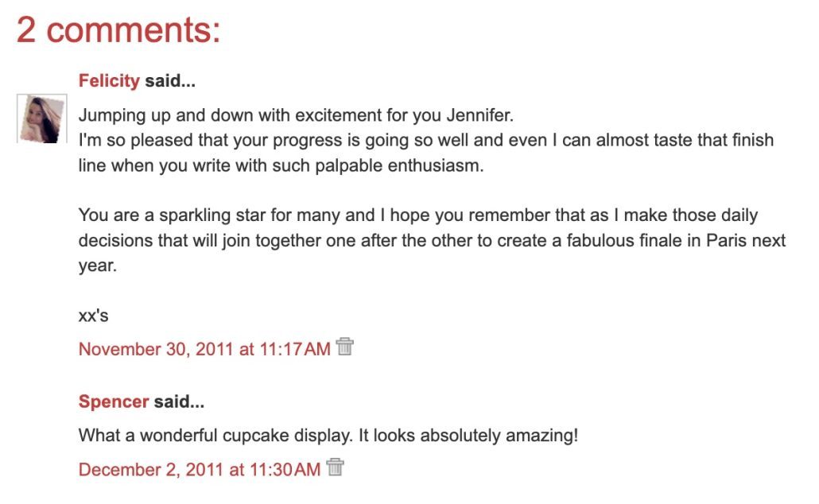Open the November 30, 2011 comment permalink
The image size is (819, 504).
(204, 349)
